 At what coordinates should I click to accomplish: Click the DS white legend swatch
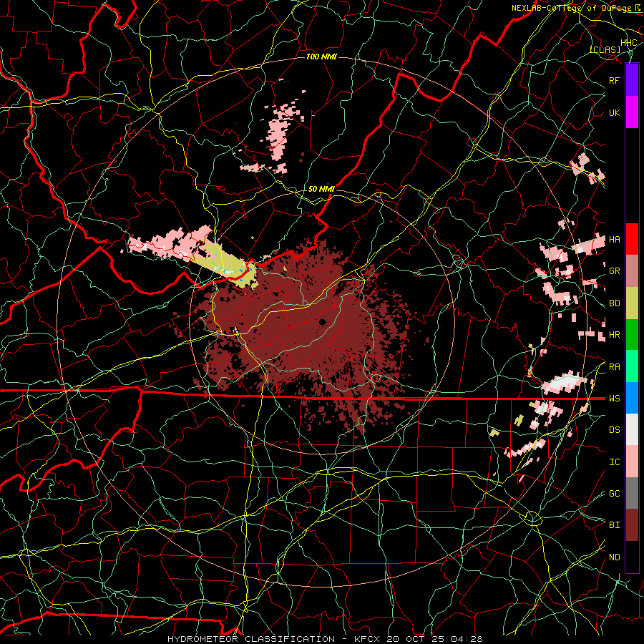point(632,429)
